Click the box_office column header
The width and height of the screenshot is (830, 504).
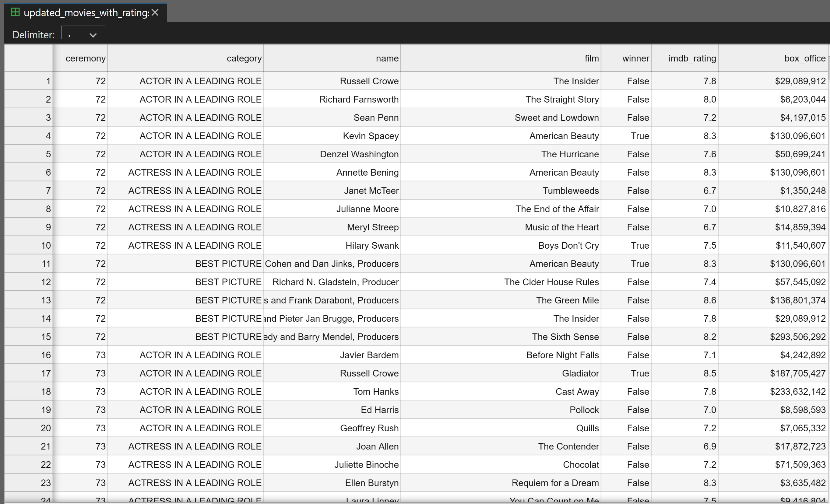773,58
